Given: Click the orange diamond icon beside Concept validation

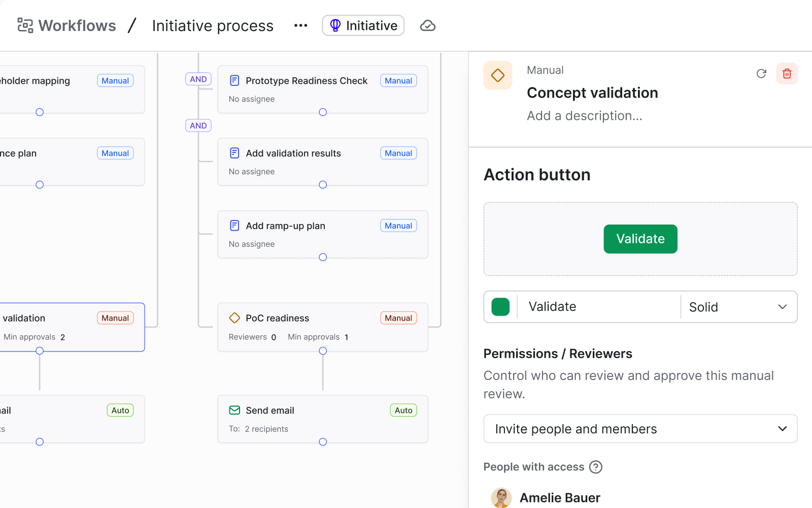Looking at the screenshot, I should pyautogui.click(x=498, y=75).
